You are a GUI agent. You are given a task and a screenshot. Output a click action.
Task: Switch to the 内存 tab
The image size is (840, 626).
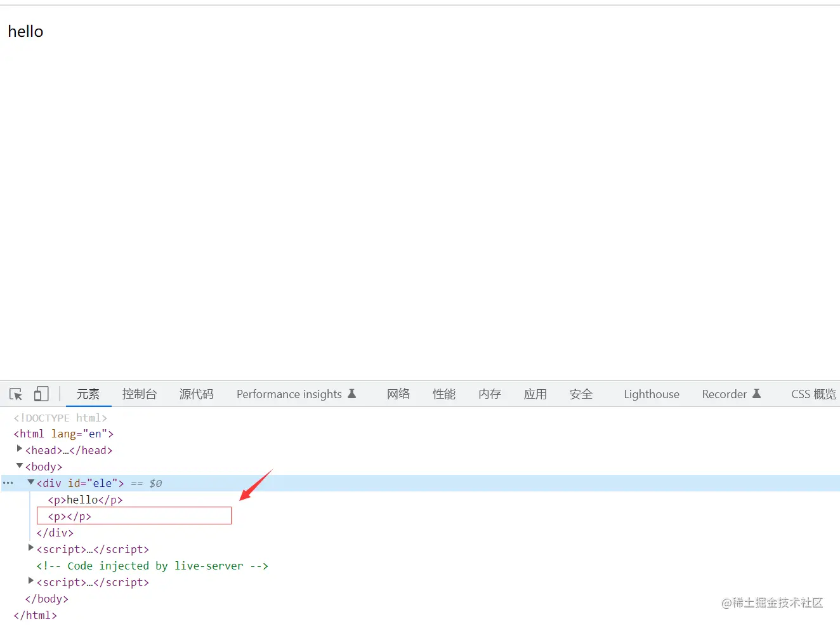[x=490, y=394]
